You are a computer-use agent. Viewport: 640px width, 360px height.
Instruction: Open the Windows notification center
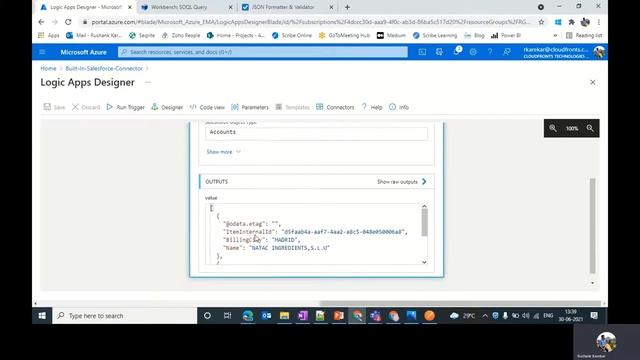(594, 316)
